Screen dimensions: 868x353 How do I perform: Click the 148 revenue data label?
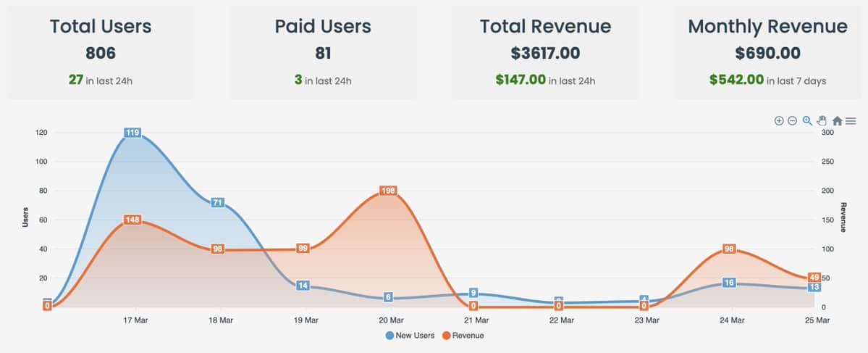tap(133, 220)
